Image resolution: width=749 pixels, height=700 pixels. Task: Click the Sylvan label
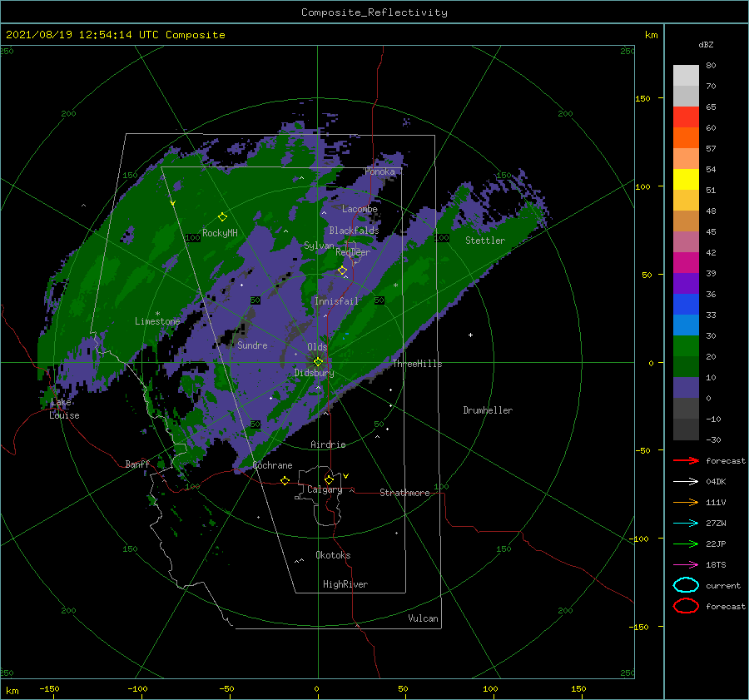(x=319, y=246)
